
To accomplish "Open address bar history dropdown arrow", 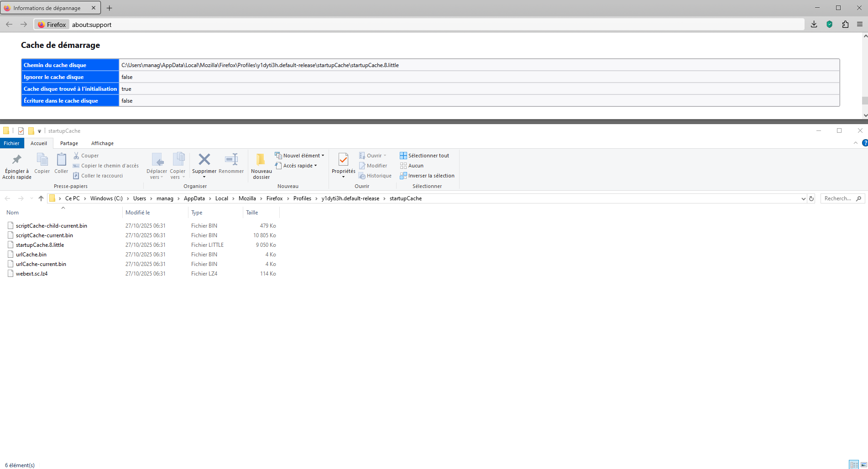I will 803,198.
